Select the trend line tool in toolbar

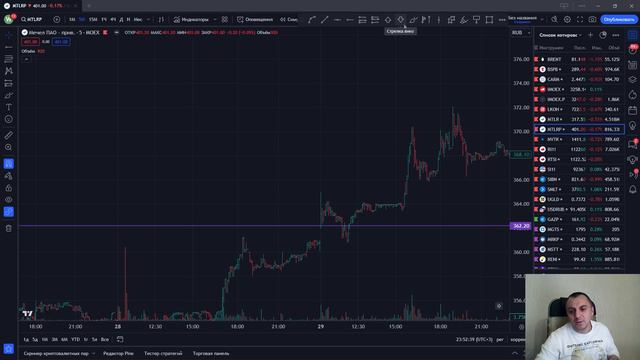click(x=324, y=20)
